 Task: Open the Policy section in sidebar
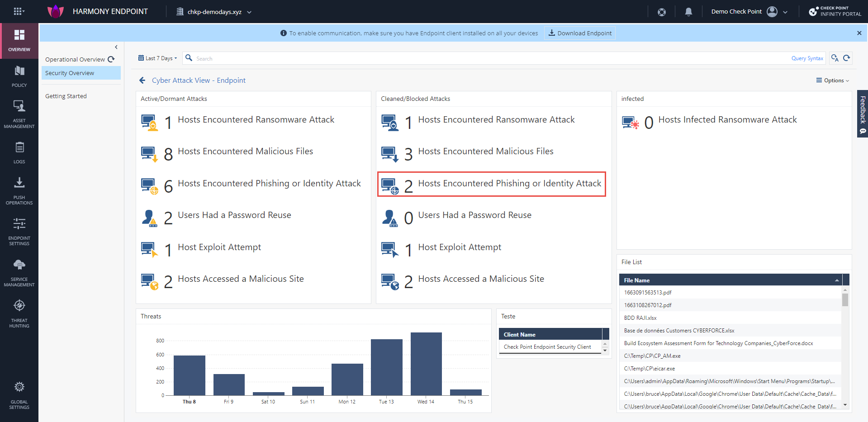(x=19, y=76)
